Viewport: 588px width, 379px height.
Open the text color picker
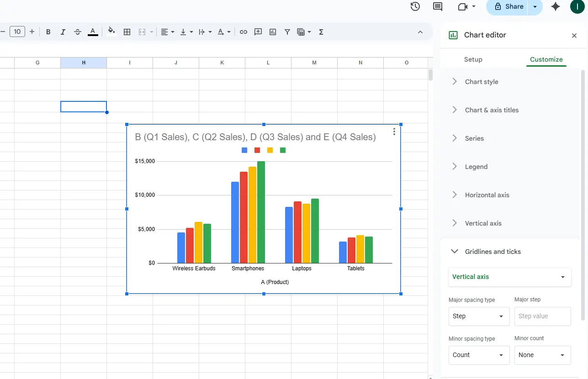(x=93, y=32)
